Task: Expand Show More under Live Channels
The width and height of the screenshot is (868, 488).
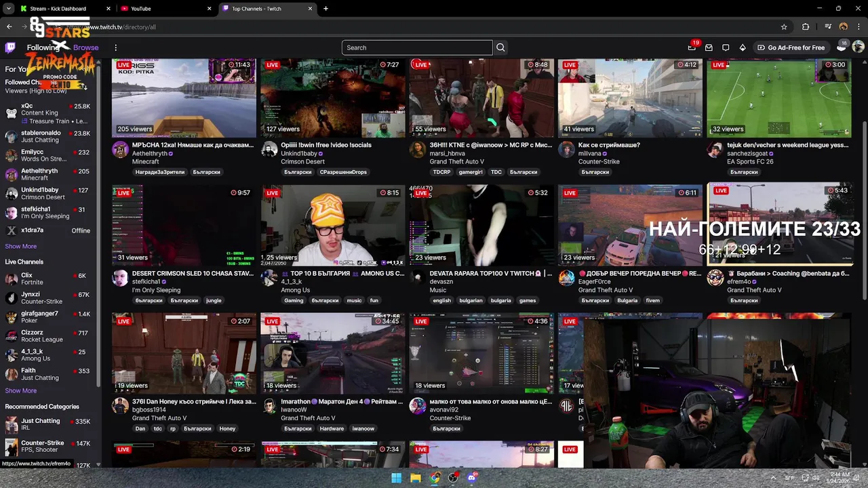Action: coord(21,391)
